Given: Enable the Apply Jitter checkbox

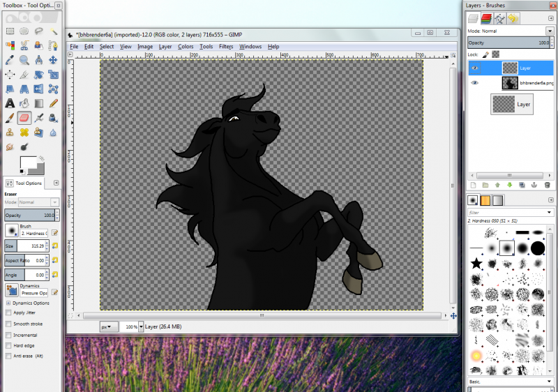Looking at the screenshot, I should [8, 312].
